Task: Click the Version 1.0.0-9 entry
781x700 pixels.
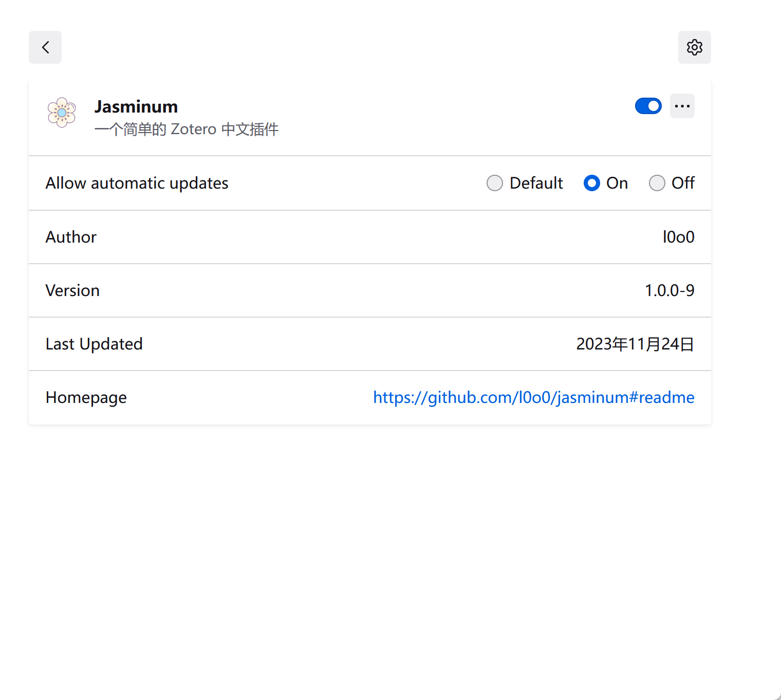Action: point(670,290)
